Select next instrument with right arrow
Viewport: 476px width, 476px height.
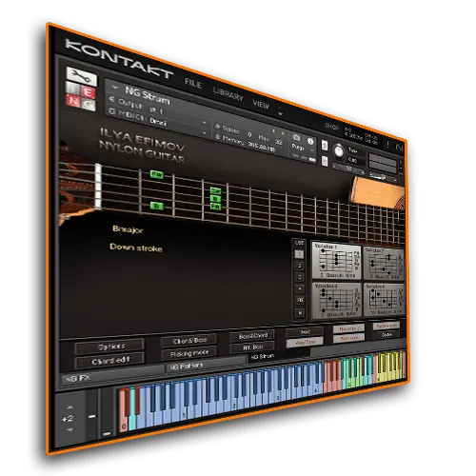coord(283,133)
